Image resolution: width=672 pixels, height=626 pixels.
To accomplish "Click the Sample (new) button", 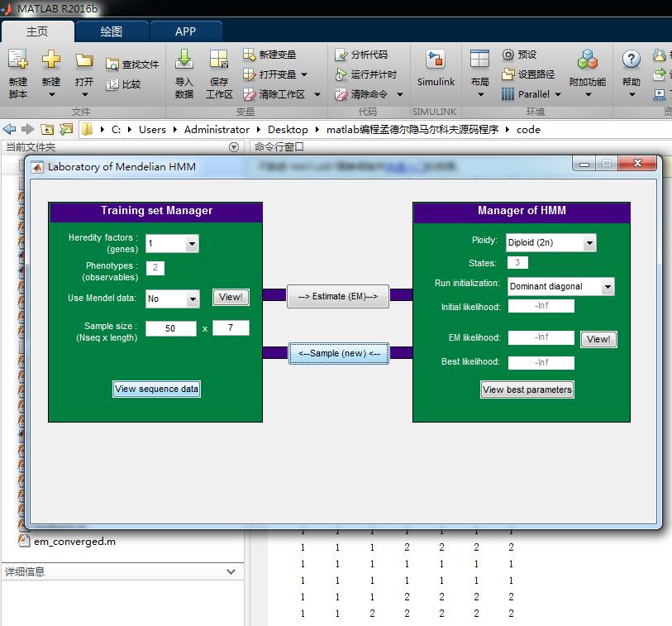I will [339, 353].
